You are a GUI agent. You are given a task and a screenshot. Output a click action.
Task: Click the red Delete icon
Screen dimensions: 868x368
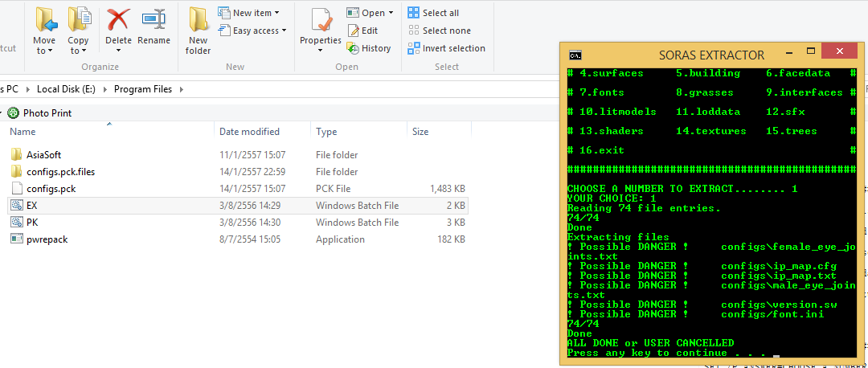(118, 19)
